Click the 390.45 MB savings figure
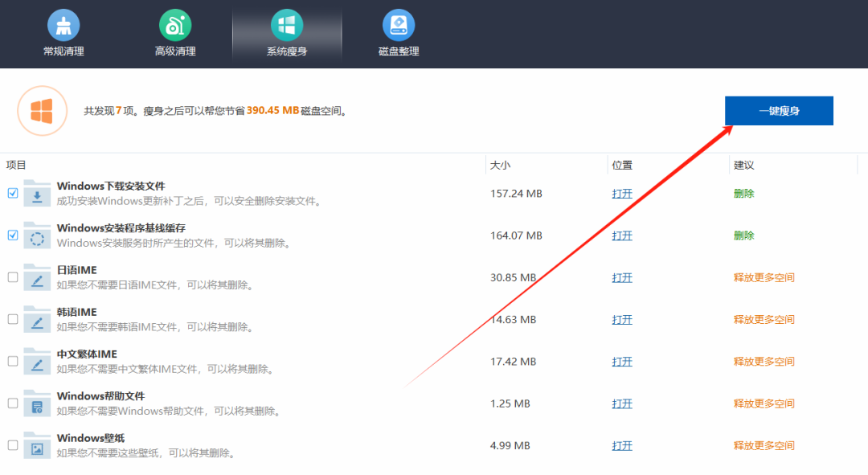Image resolution: width=868 pixels, height=475 pixels. click(x=272, y=111)
